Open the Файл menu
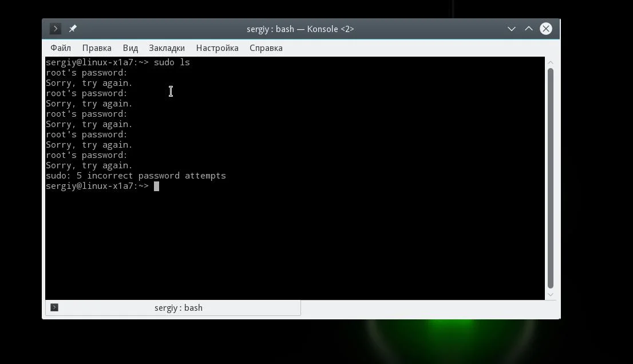The image size is (633, 364). [x=61, y=48]
